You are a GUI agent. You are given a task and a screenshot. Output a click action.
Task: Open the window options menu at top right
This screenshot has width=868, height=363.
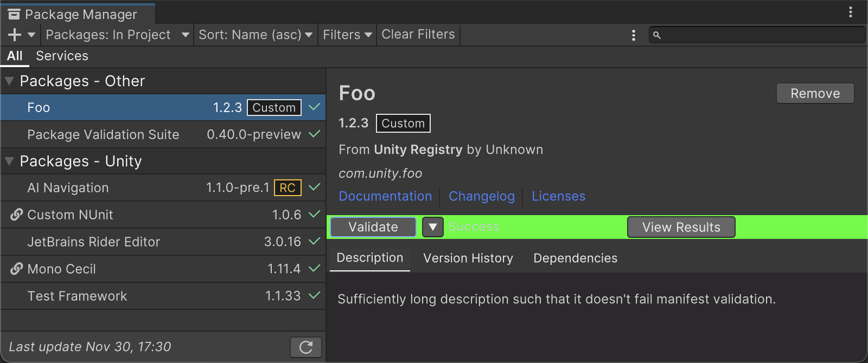tap(850, 12)
